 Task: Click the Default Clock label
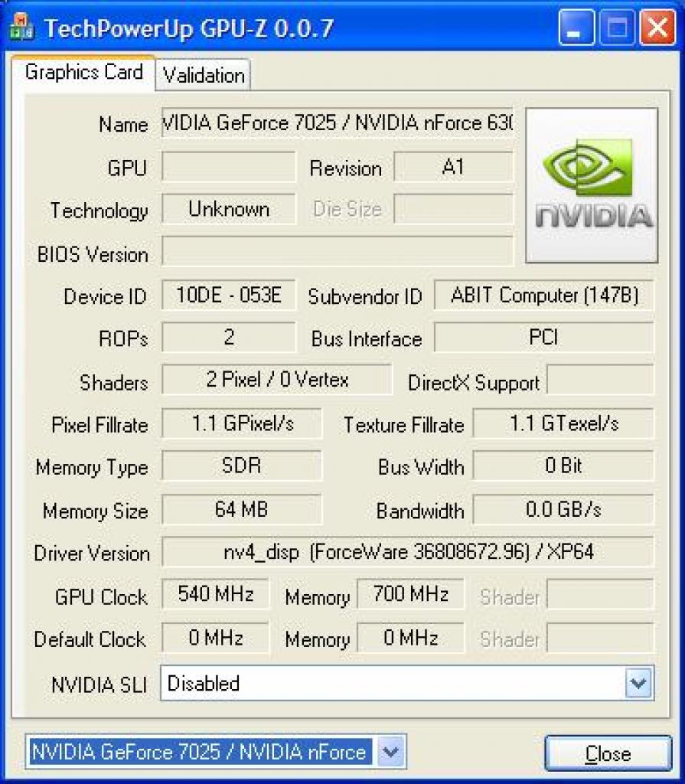tap(90, 639)
